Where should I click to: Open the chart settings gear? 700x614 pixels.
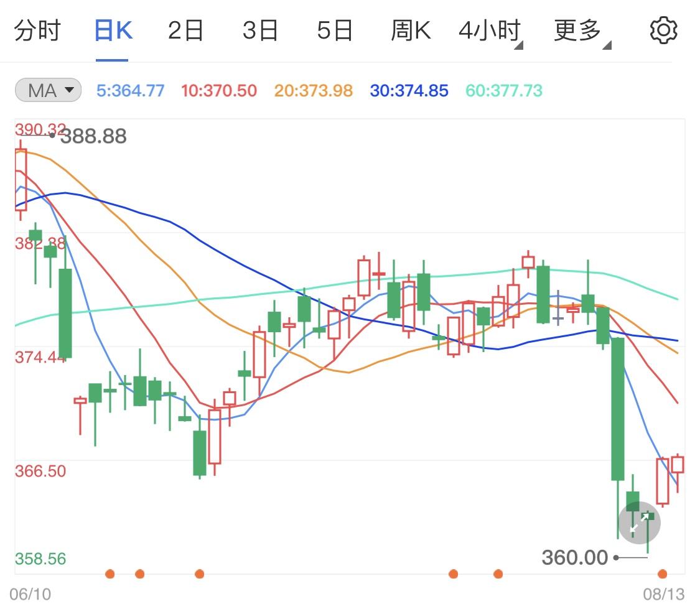coord(663,30)
